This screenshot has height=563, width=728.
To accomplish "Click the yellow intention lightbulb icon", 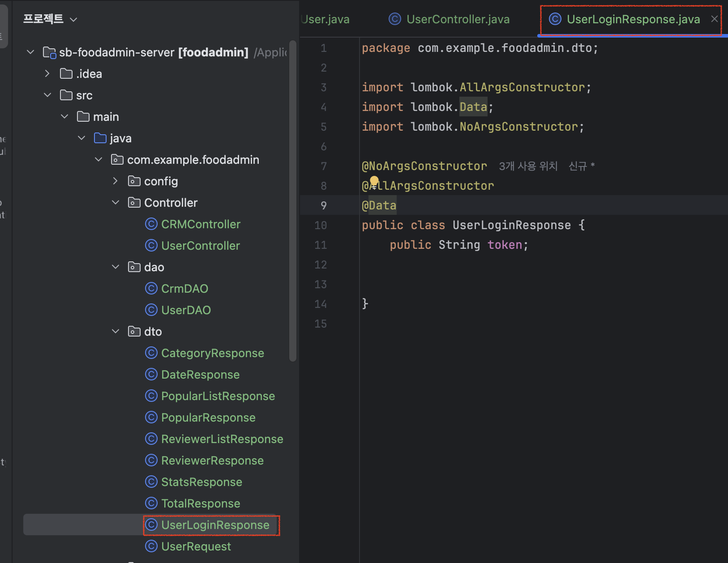I will point(374,181).
